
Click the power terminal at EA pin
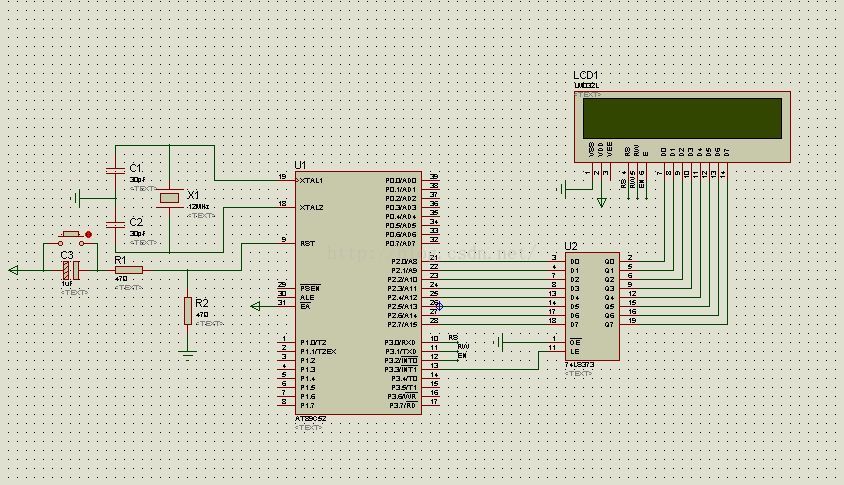point(256,306)
